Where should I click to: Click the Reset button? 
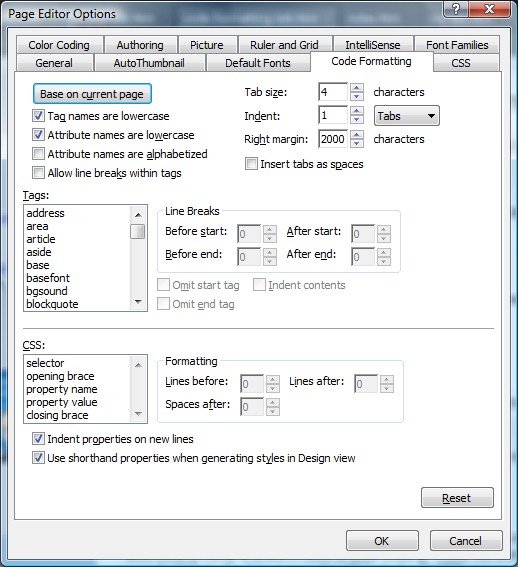tap(457, 498)
